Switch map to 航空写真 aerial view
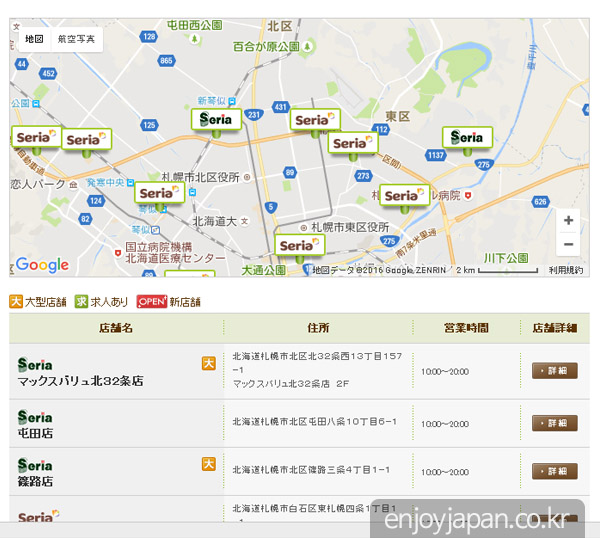The width and height of the screenshot is (600, 538). pos(77,39)
